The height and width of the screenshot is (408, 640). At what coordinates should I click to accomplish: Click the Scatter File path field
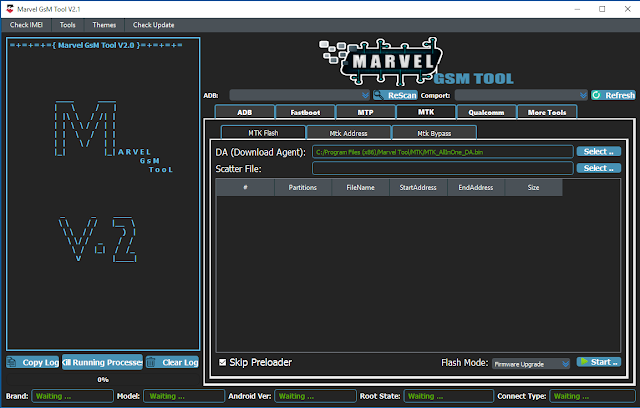443,168
